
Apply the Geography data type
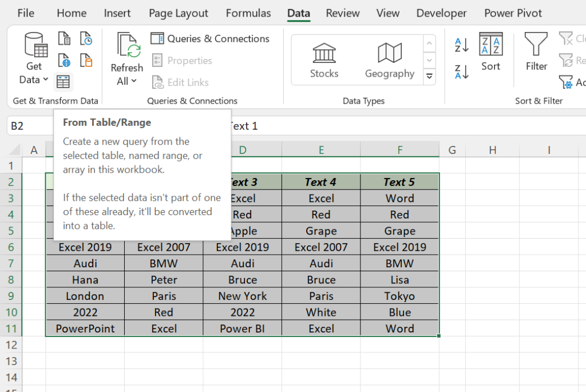click(390, 57)
